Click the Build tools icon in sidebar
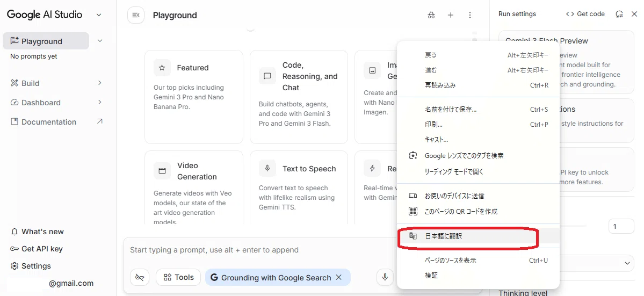The width and height of the screenshot is (644, 296). 15,83
